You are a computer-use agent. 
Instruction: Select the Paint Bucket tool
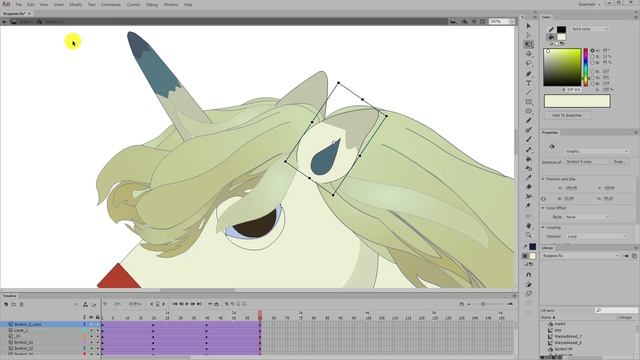click(x=529, y=159)
